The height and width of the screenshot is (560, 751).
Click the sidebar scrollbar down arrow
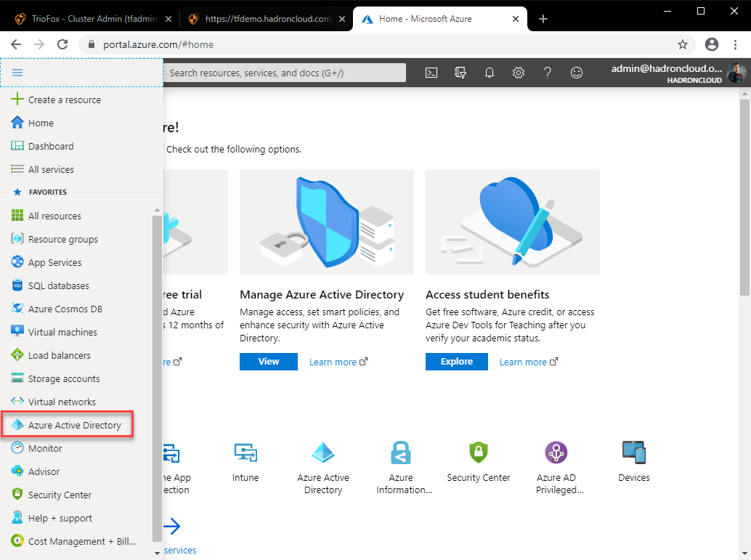[157, 553]
